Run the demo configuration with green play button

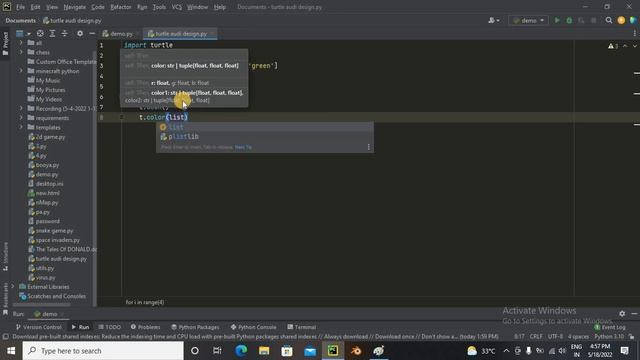(557, 20)
